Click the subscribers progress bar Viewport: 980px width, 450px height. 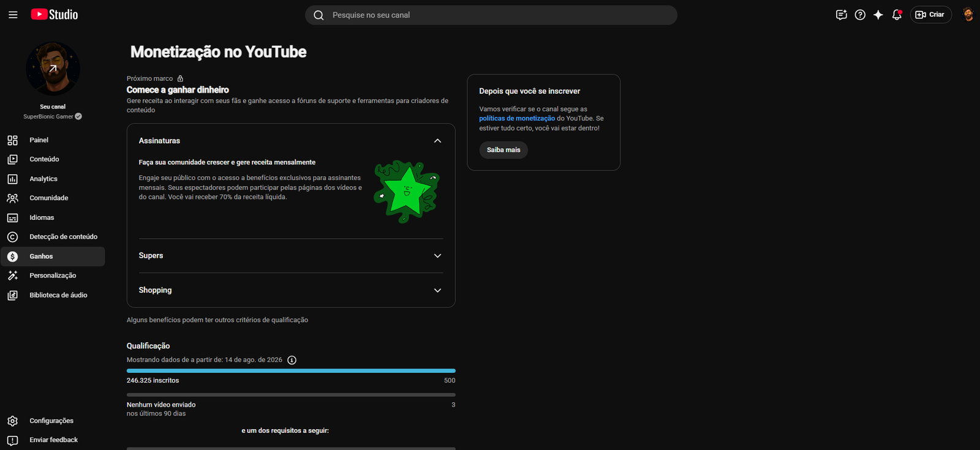tap(291, 371)
